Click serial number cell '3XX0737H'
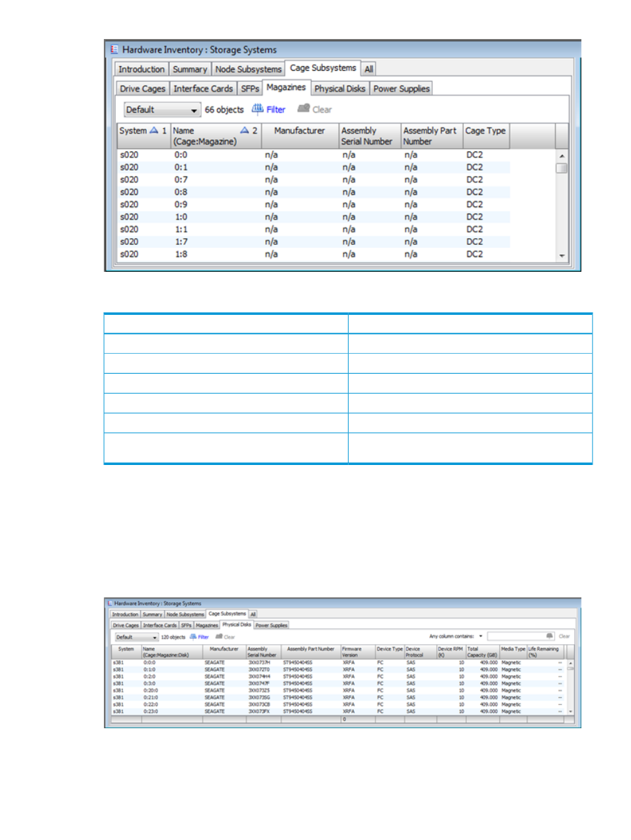 tap(259, 663)
